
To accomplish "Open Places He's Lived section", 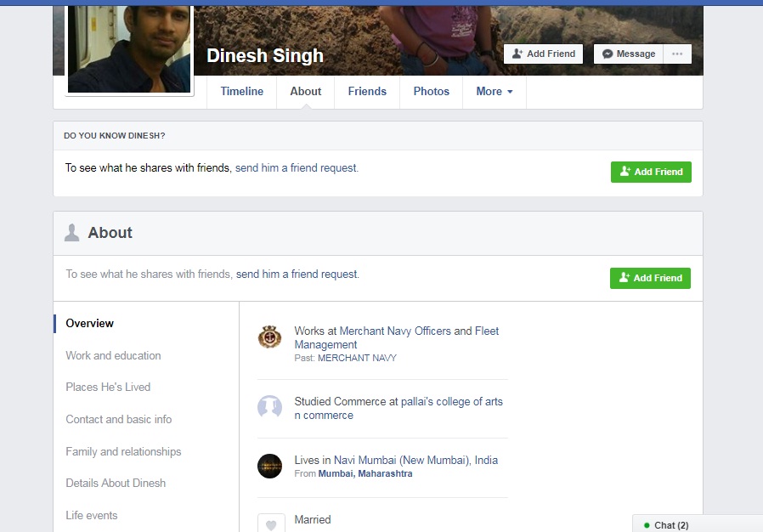I will (x=108, y=387).
